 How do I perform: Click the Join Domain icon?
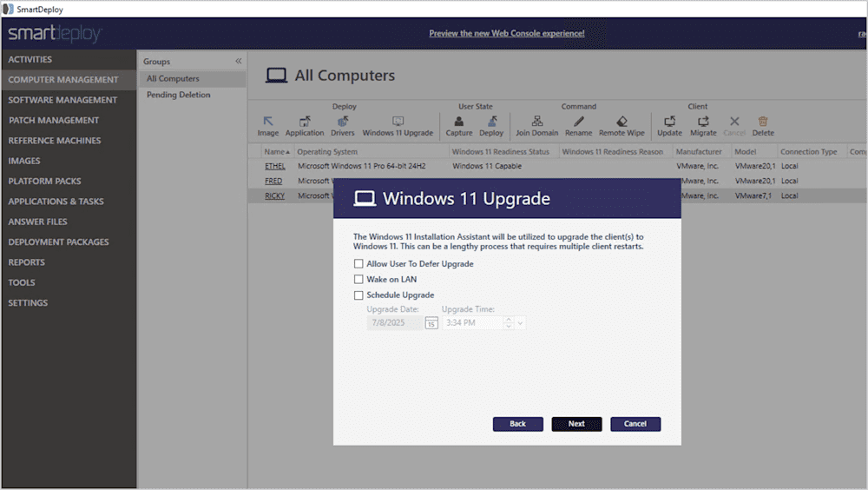(x=537, y=122)
